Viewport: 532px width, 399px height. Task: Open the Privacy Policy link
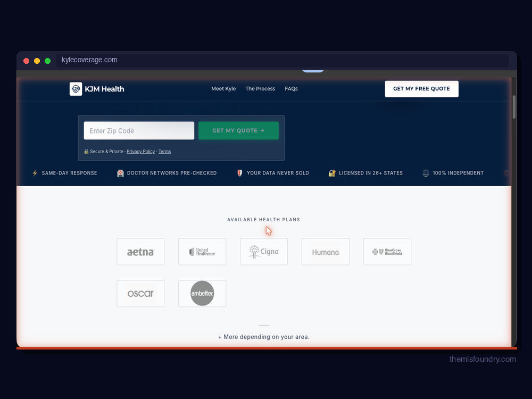pos(141,151)
